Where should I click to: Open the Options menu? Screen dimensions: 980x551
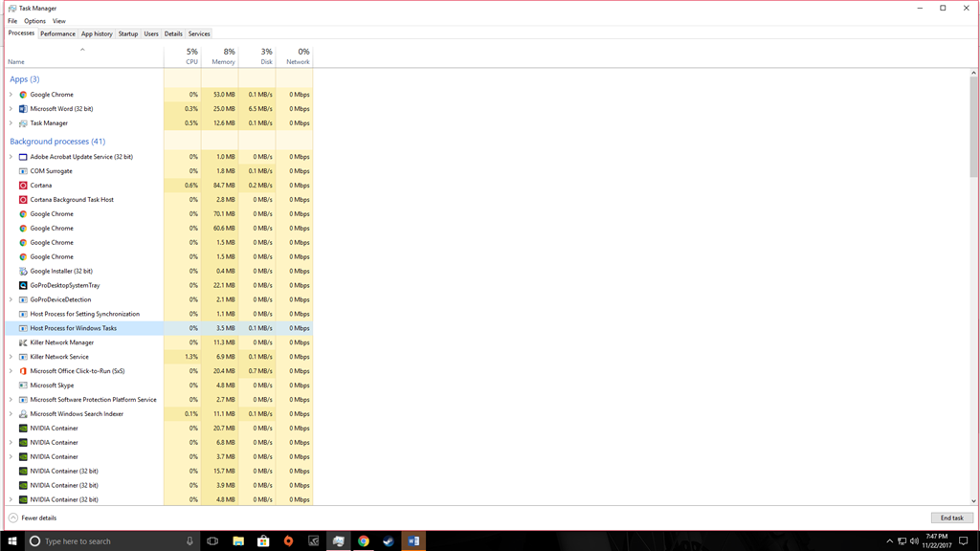[35, 21]
